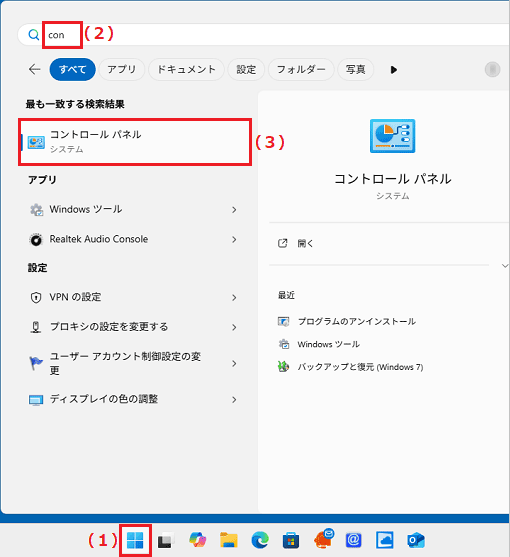The height and width of the screenshot is (557, 510).
Task: Click the proxy settings icon
Action: tap(36, 327)
